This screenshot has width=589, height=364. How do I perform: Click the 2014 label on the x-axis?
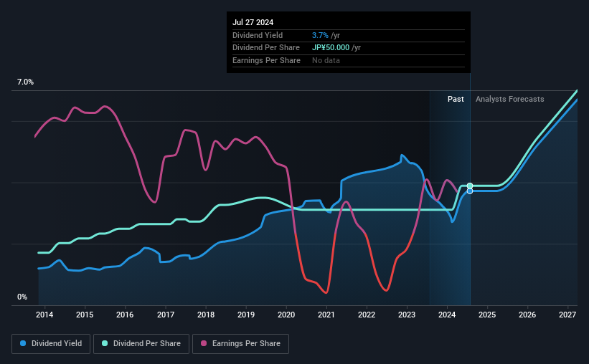(x=44, y=315)
